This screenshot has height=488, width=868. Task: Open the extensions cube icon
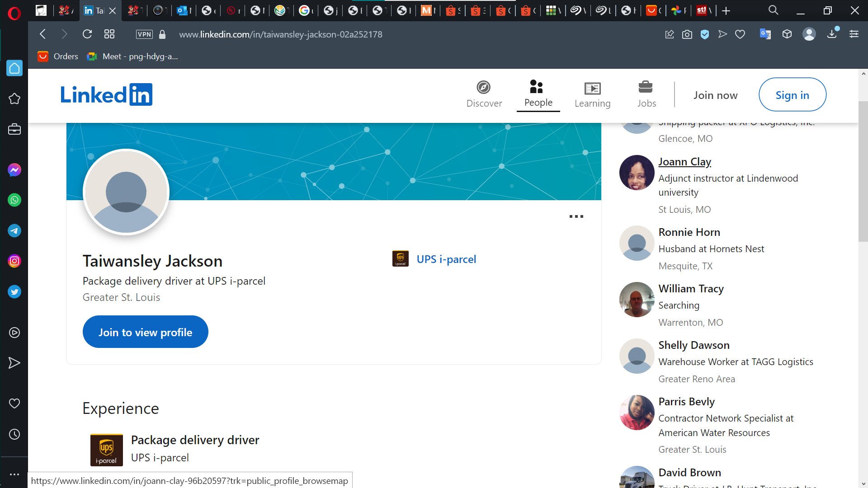click(x=787, y=34)
